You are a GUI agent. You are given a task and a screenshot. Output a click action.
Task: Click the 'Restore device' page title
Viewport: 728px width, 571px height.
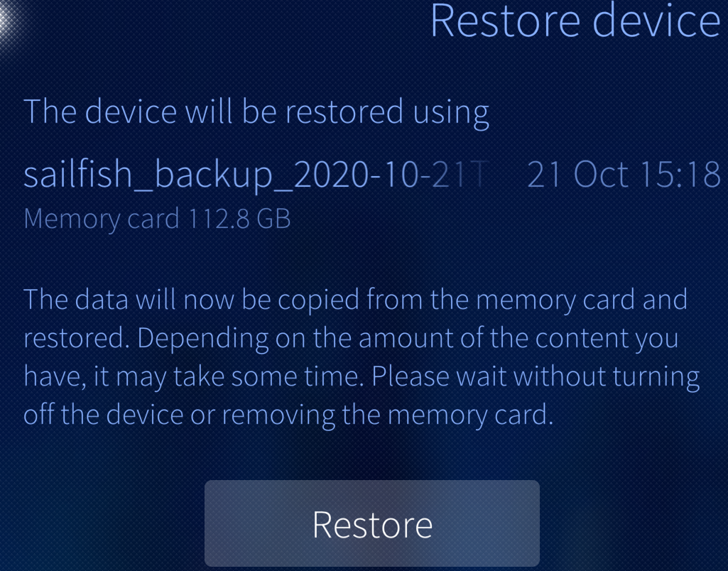pos(575,21)
